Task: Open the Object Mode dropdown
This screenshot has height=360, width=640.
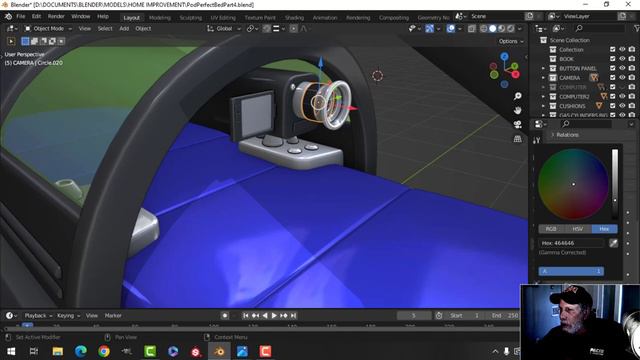Action: tap(48, 29)
